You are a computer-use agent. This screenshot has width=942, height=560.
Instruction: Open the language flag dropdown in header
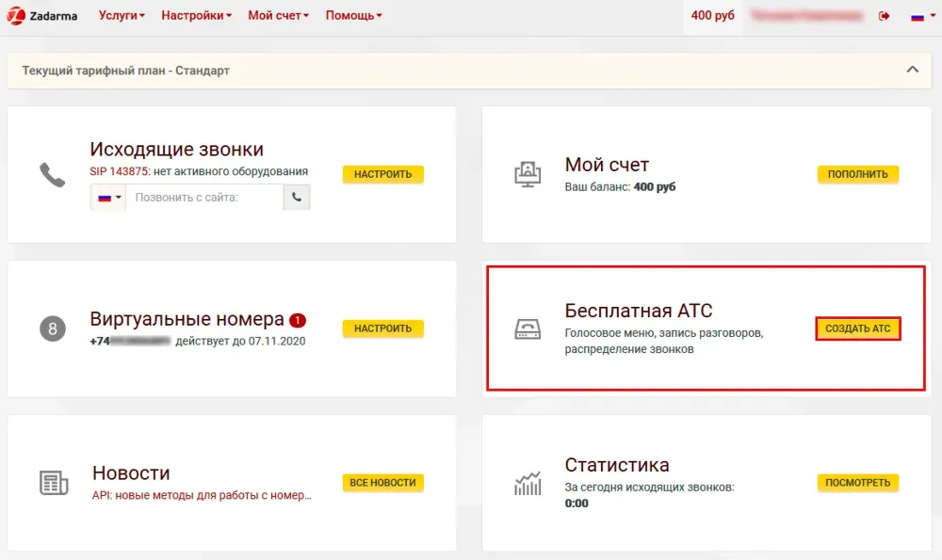pyautogui.click(x=923, y=16)
